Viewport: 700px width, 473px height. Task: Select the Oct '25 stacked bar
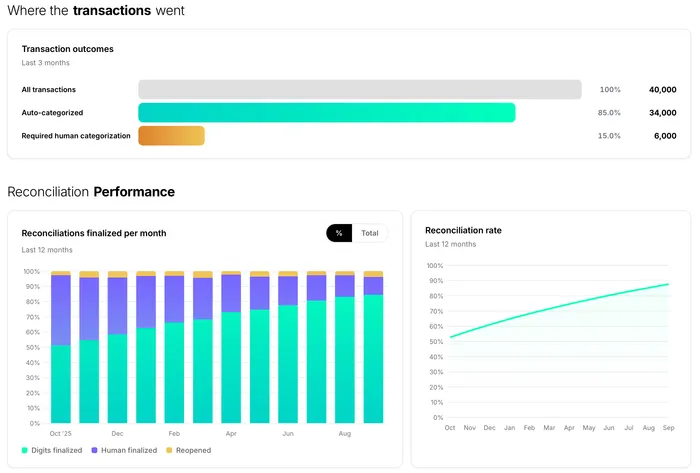[x=61, y=347]
